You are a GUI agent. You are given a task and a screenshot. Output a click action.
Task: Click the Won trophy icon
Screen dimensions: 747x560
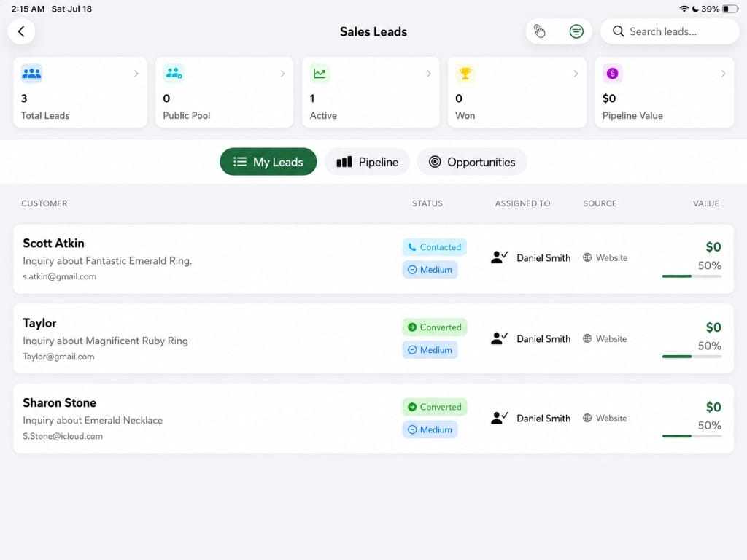(465, 74)
